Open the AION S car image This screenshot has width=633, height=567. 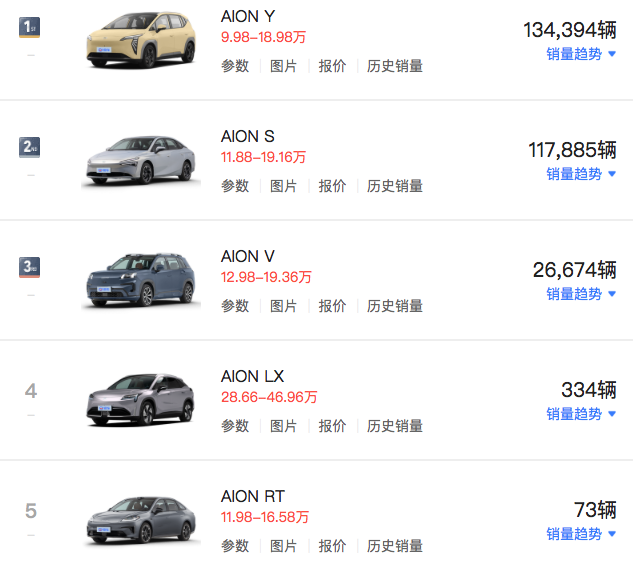pos(141,160)
